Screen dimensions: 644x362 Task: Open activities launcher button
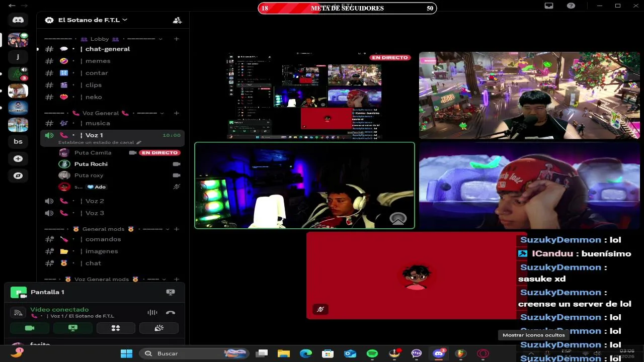click(x=116, y=328)
